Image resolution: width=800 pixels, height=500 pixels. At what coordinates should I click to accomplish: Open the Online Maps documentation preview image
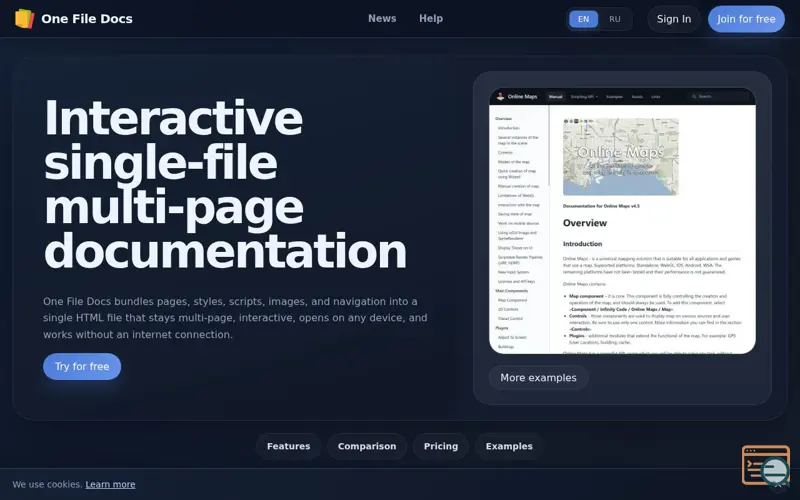622,221
